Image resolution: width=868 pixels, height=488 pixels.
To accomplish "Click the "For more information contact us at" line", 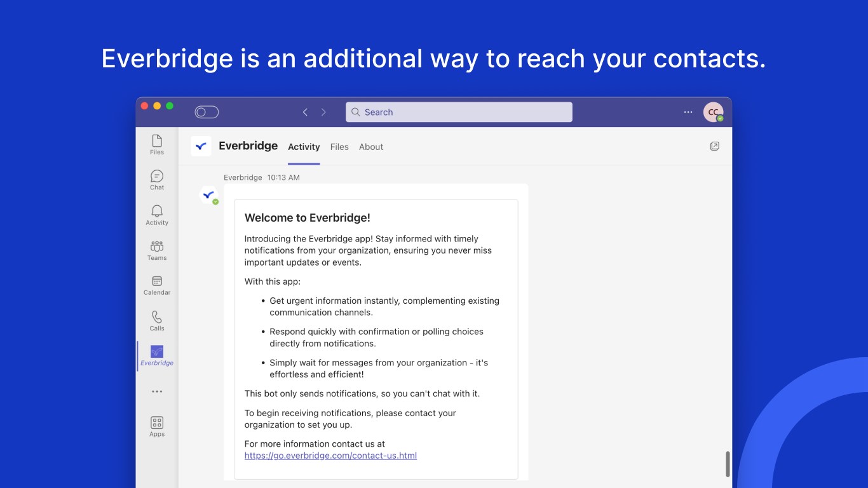I will click(x=315, y=444).
